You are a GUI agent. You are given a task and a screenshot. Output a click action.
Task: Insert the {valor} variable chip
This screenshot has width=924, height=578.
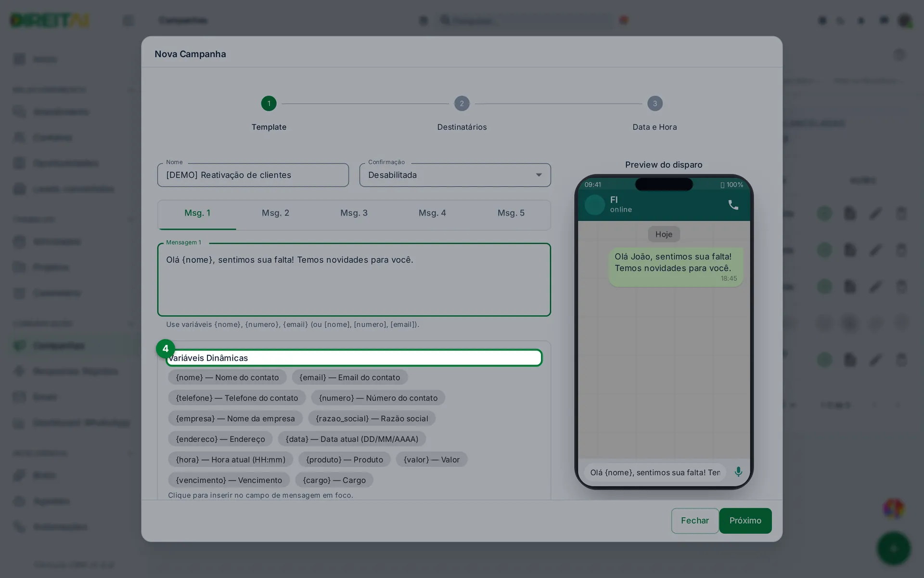click(x=431, y=460)
